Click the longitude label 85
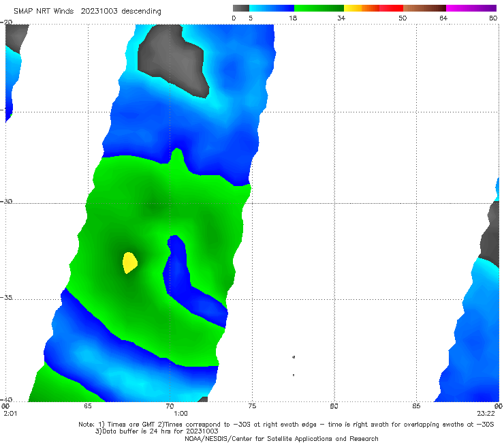The image size is (504, 443). pyautogui.click(x=416, y=406)
